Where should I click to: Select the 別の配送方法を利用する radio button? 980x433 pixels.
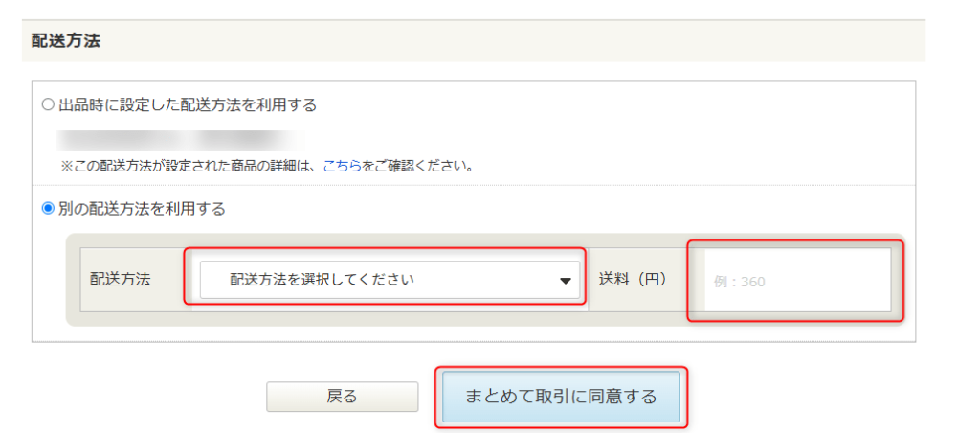(x=48, y=209)
